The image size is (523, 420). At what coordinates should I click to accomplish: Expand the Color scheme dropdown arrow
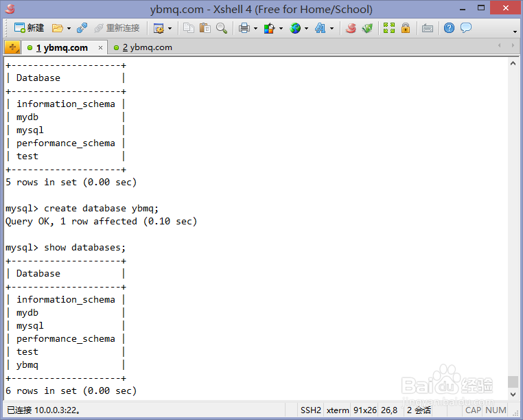[x=281, y=29]
